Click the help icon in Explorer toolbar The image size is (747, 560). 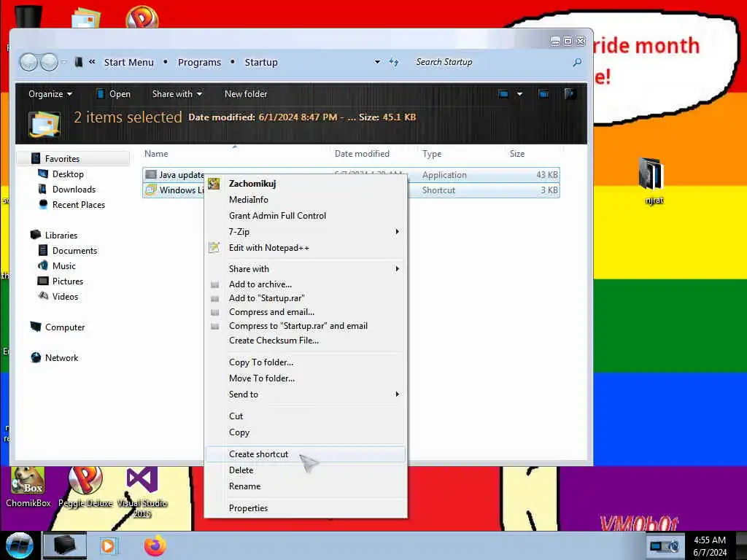point(570,94)
